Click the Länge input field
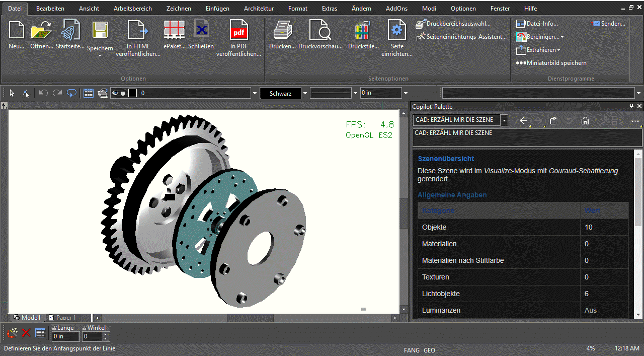This screenshot has height=356, width=644. click(x=66, y=336)
